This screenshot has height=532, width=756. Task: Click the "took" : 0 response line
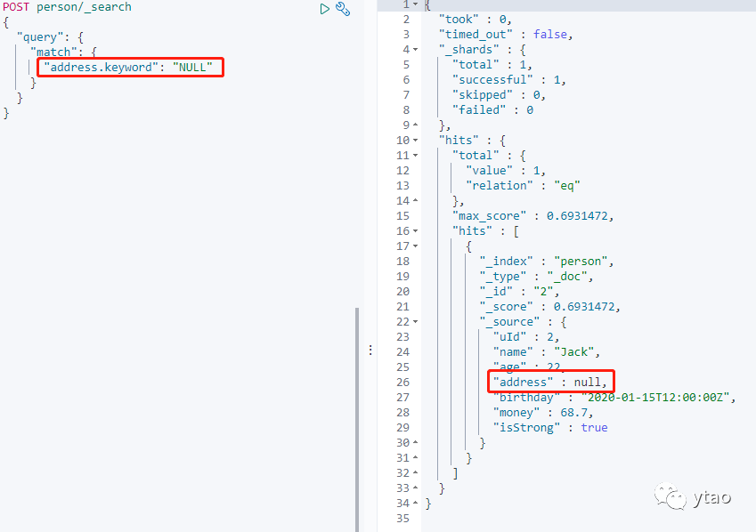475,20
